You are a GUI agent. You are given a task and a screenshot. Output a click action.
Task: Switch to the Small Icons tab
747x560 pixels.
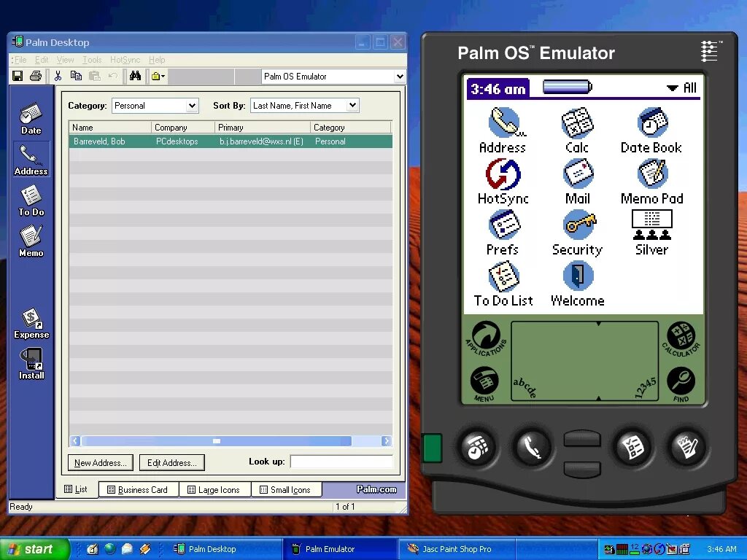286,489
